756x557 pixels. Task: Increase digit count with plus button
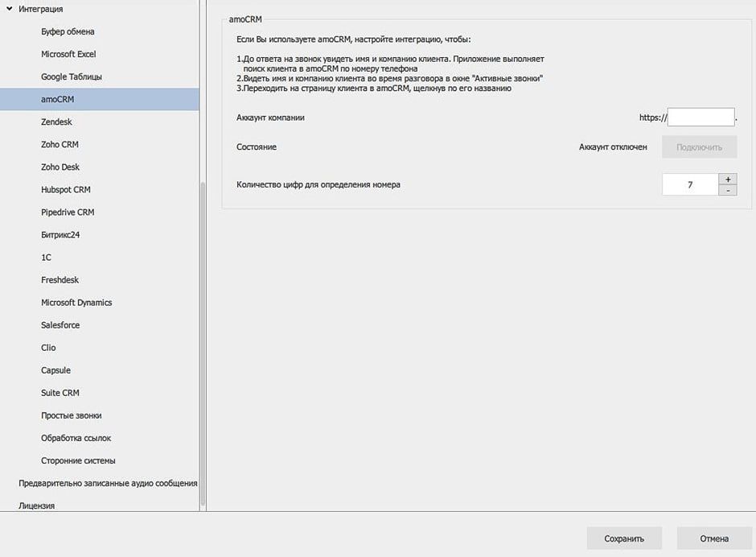pos(727,179)
